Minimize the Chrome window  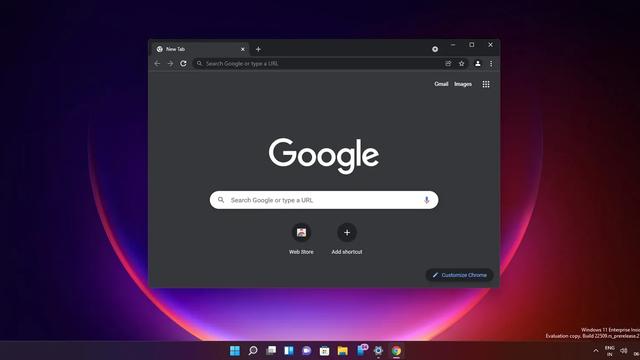coord(453,45)
